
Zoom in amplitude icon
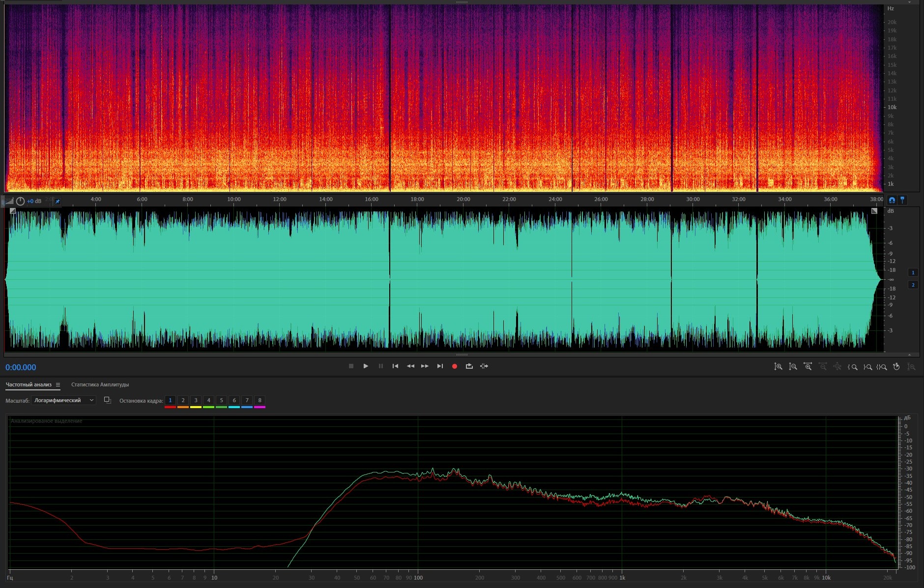pos(778,367)
